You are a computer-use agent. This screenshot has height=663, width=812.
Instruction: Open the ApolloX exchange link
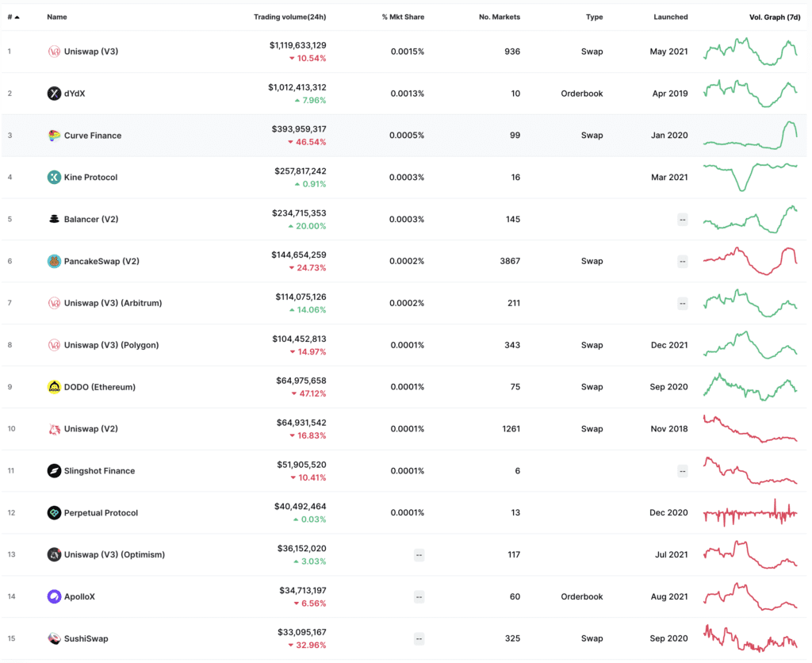click(79, 596)
